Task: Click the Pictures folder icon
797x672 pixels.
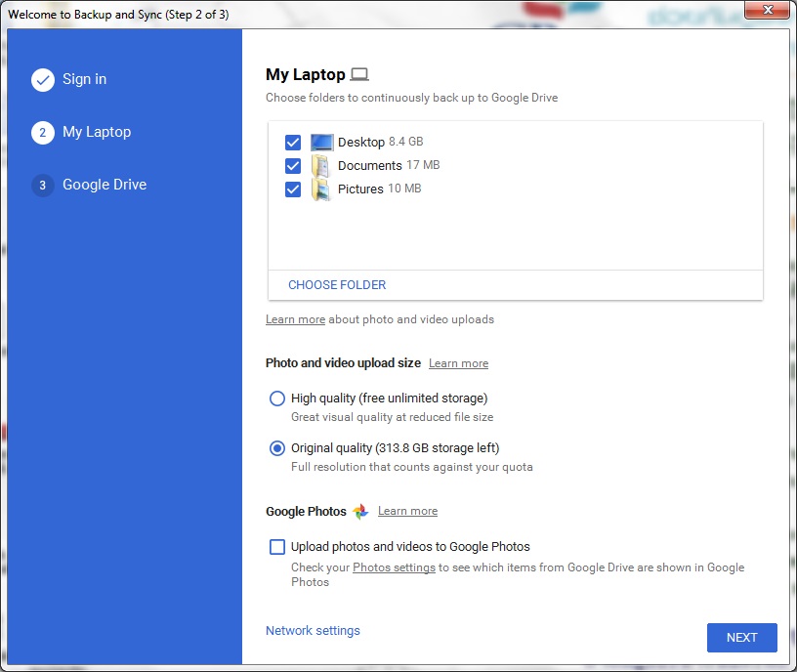Action: [x=319, y=189]
